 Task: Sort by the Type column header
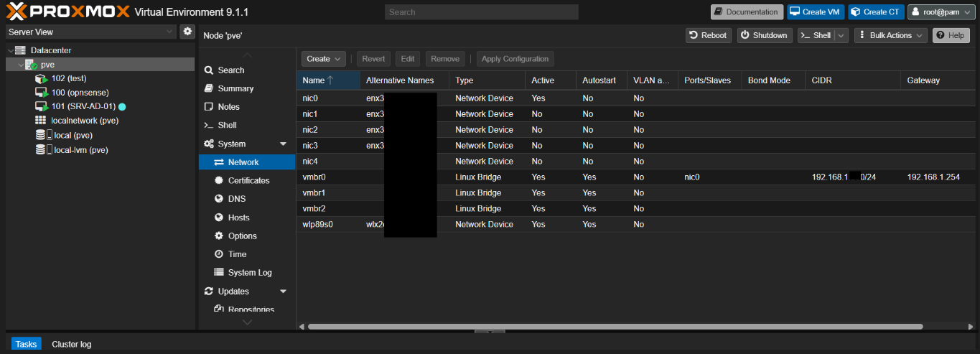coord(487,80)
